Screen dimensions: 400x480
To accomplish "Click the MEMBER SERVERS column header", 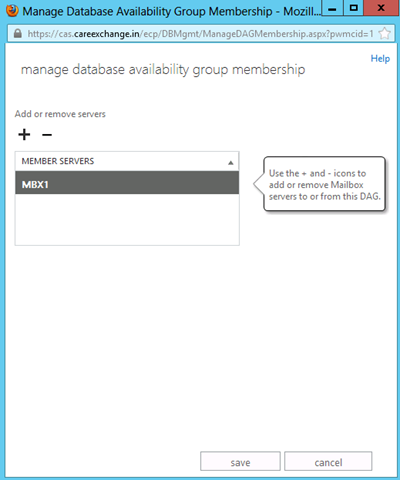I will (127, 161).
